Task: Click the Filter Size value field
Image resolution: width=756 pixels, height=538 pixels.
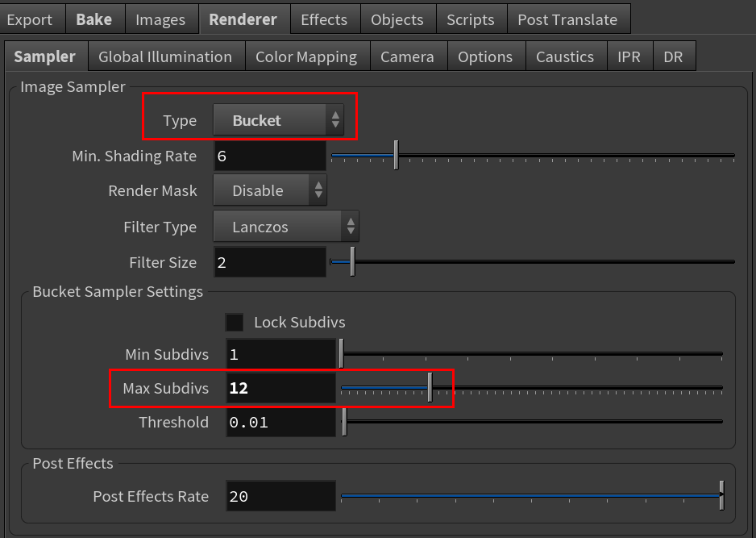Action: [x=270, y=262]
